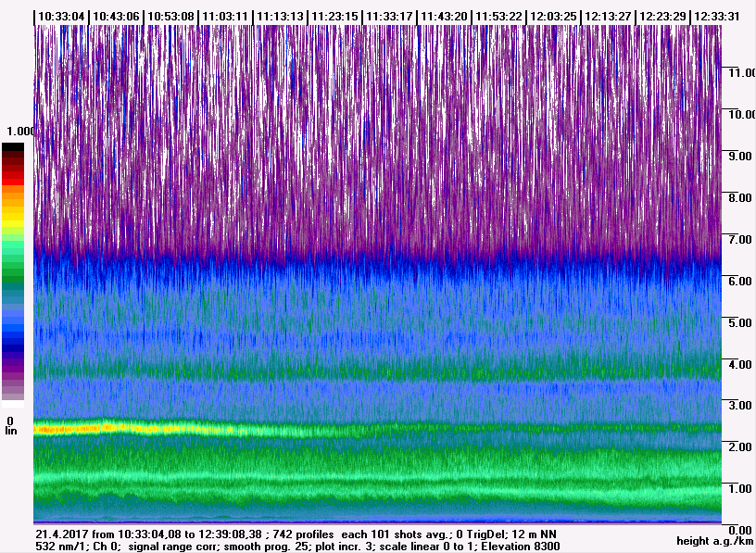Click the 'height a.g./km' axis caption
Viewport: 756px width, 553px height.
click(715, 542)
